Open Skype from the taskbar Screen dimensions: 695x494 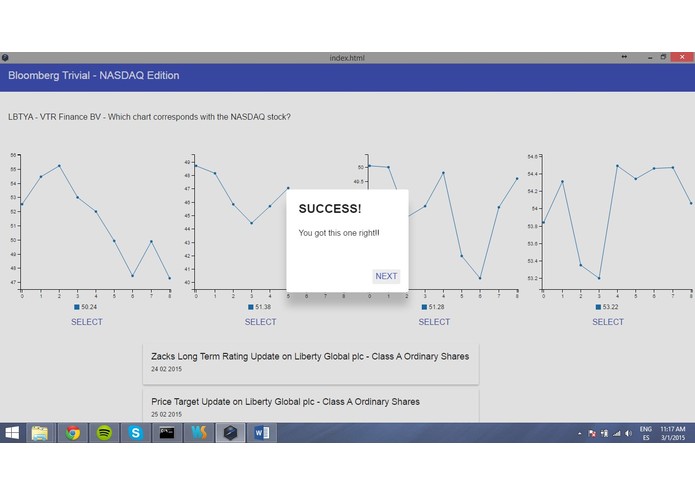pyautogui.click(x=136, y=433)
